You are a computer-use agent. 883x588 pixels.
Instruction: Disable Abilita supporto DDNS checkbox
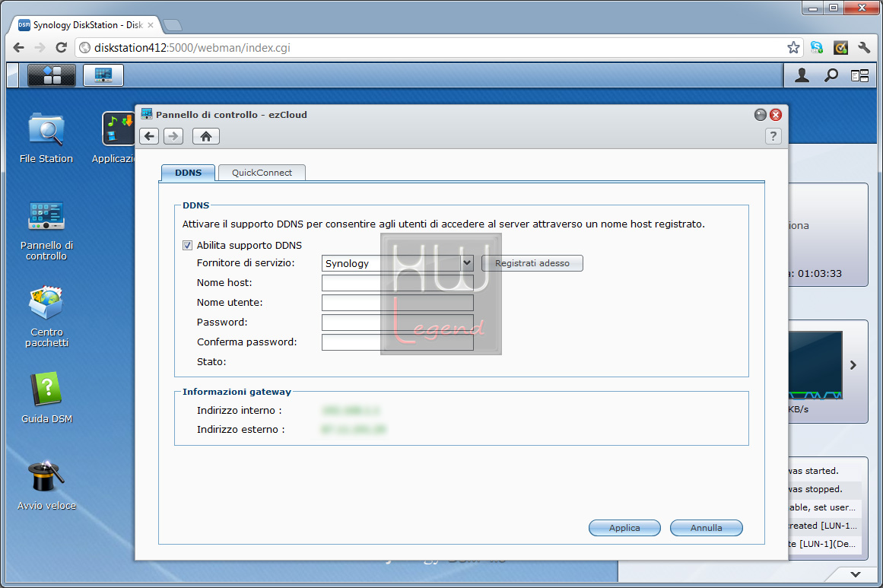[x=188, y=246]
